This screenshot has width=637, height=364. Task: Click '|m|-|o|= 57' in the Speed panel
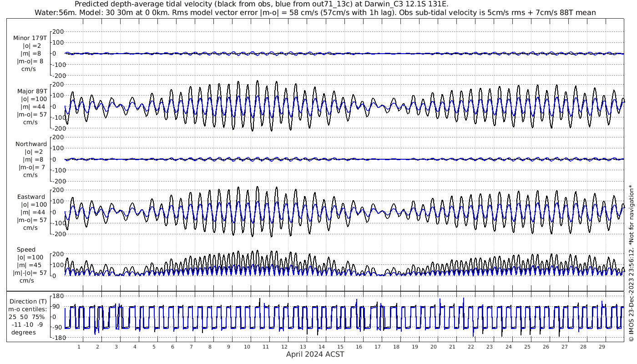30,273
